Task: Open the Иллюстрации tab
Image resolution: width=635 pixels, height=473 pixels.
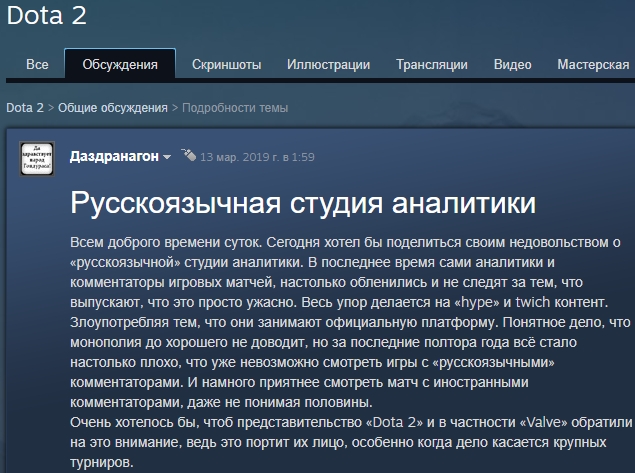Action: click(328, 64)
